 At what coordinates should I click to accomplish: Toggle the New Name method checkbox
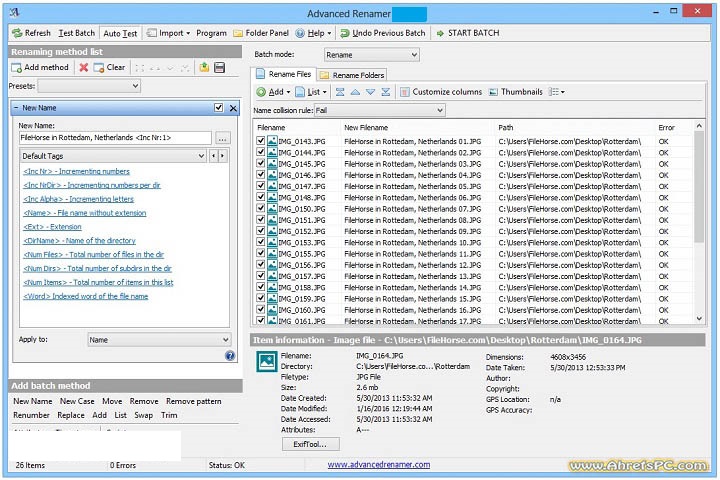219,107
